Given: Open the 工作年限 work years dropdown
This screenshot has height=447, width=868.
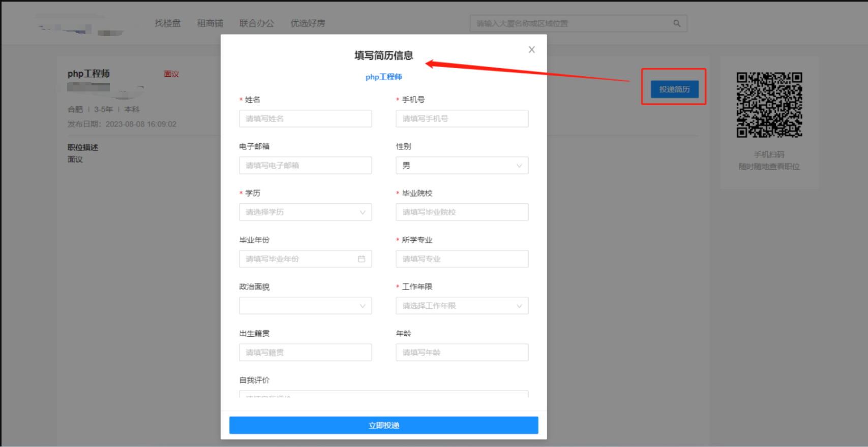Looking at the screenshot, I should point(462,306).
